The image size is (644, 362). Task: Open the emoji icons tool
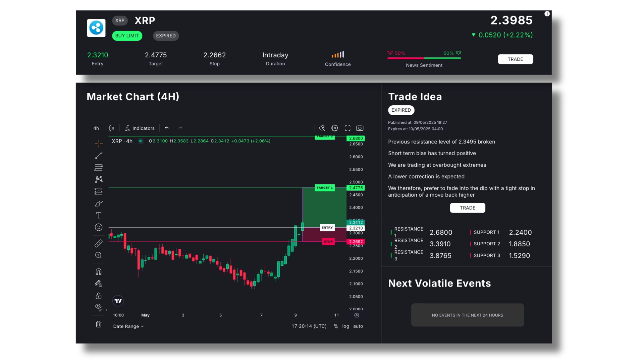coord(99,227)
